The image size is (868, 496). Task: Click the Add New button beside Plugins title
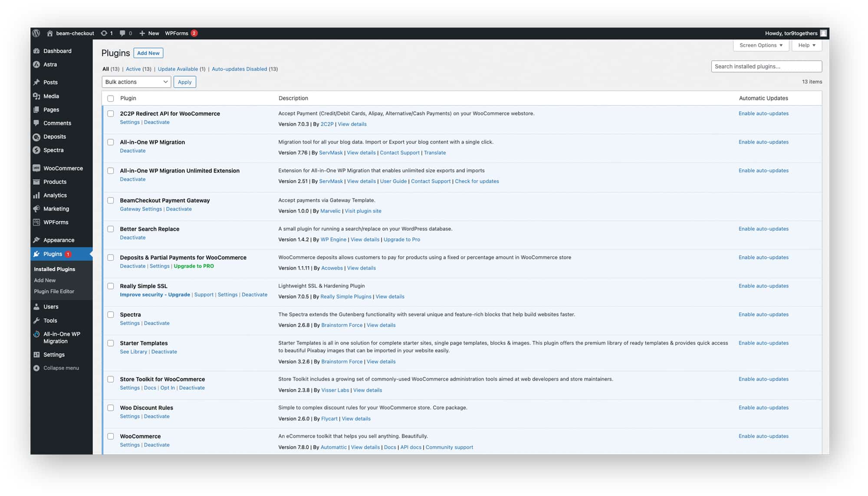148,53
